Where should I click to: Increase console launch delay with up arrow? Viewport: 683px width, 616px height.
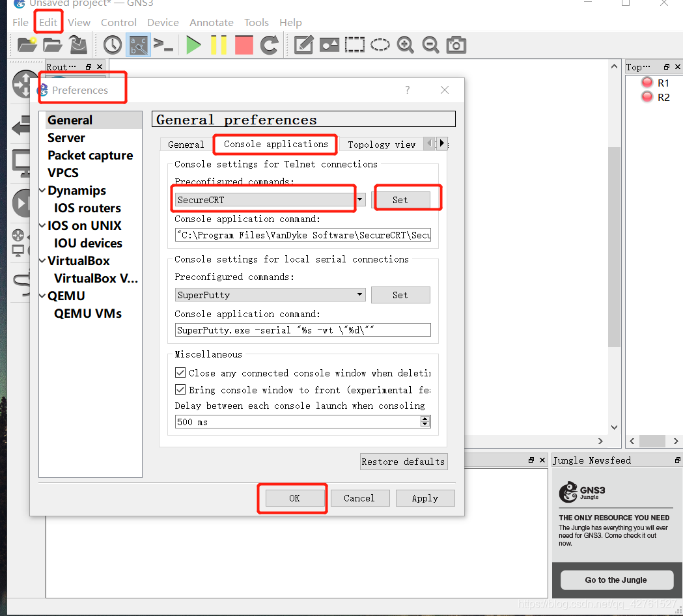point(425,419)
